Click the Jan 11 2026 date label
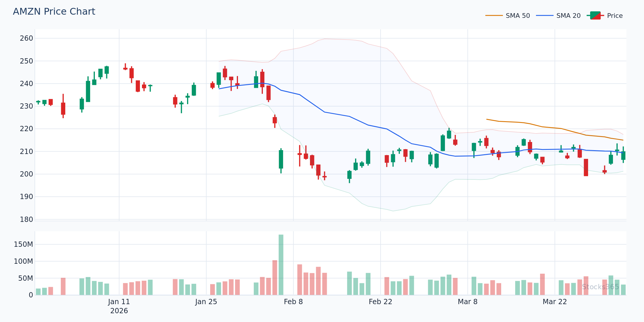This screenshot has width=644, height=322. click(119, 306)
